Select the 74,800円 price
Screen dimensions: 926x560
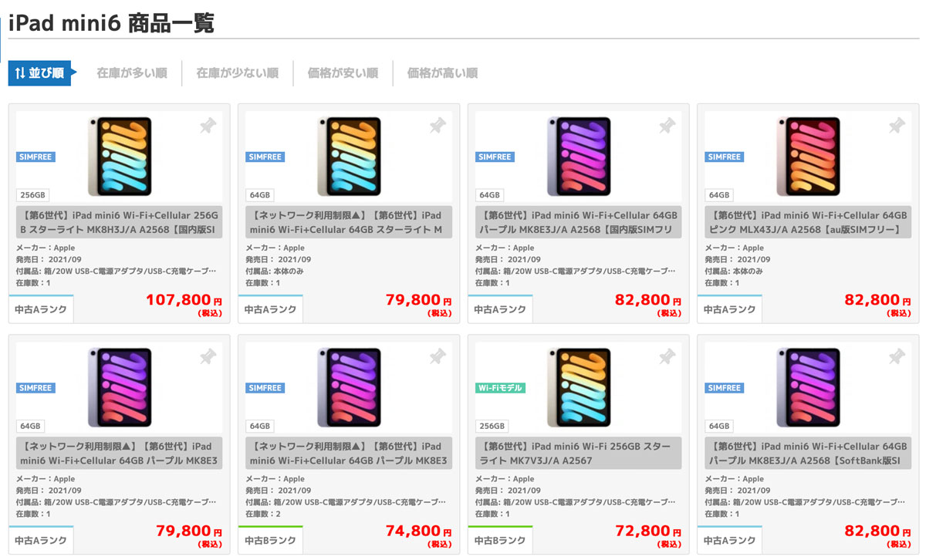[419, 531]
